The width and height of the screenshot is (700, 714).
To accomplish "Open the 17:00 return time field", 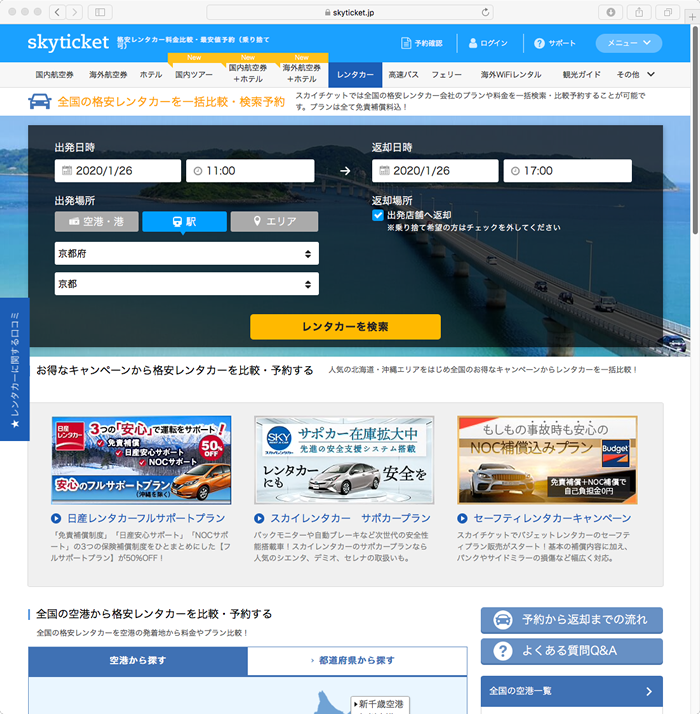I will click(567, 171).
